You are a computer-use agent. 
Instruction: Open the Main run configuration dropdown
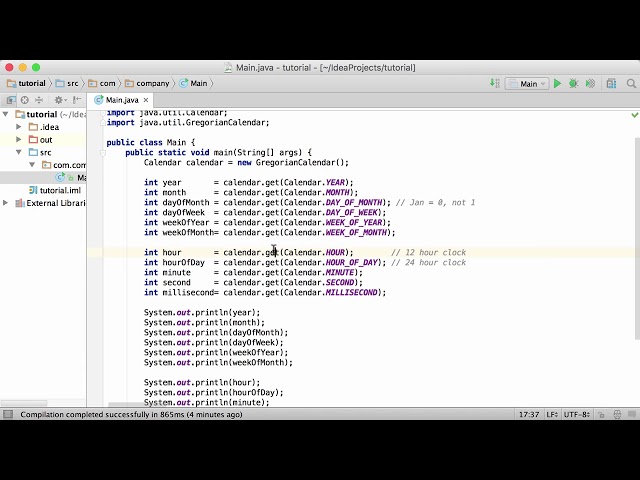(527, 84)
